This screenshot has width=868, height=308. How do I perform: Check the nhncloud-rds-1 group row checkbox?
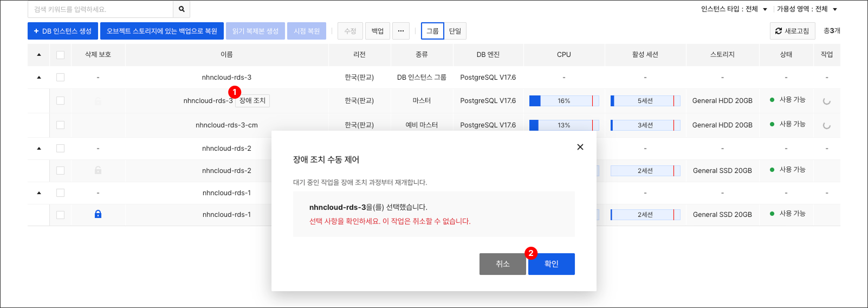coord(60,193)
